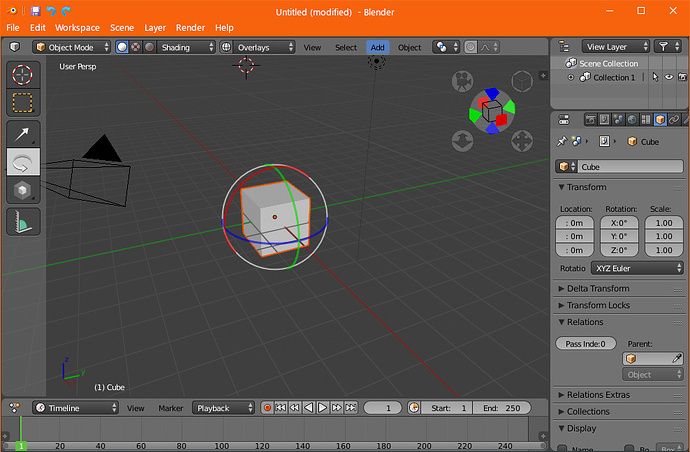Switch to rendered shading mode

[150, 47]
